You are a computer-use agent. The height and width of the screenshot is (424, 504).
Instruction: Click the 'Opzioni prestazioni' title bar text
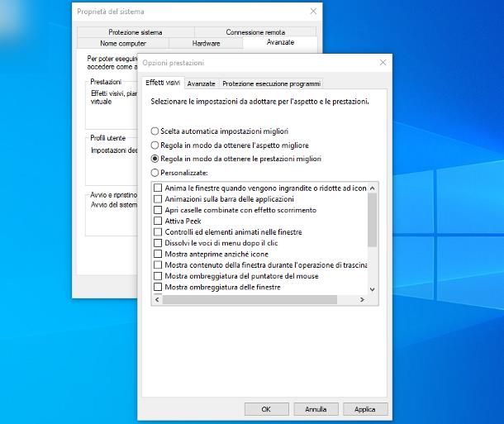[x=174, y=63]
